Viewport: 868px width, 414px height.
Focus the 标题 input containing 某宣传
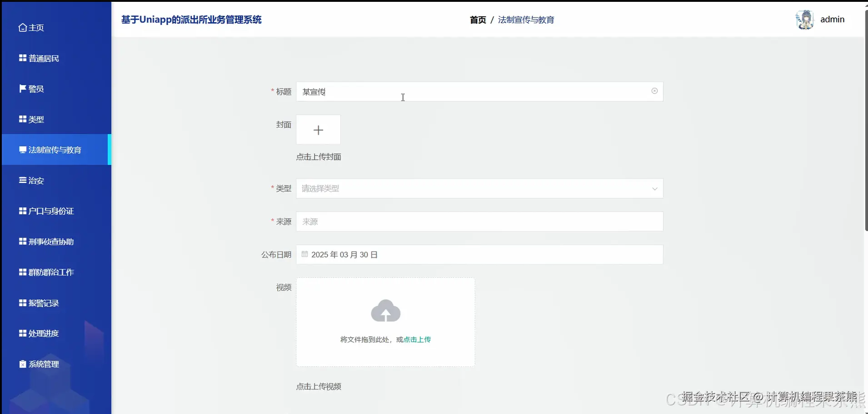click(x=479, y=91)
